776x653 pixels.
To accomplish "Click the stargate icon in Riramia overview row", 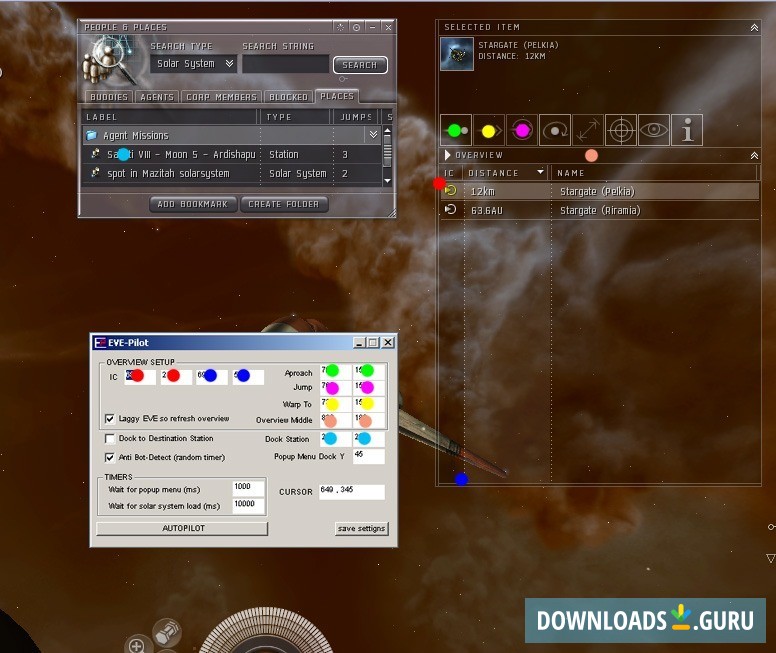I will [x=451, y=209].
